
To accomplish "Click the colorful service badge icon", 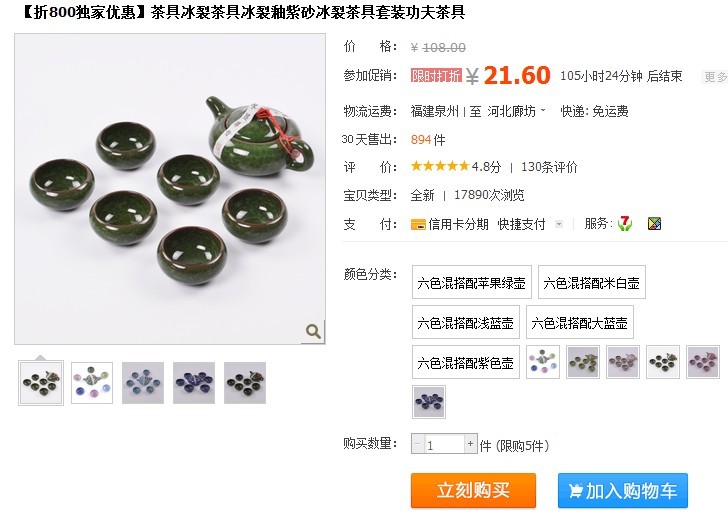I will pyautogui.click(x=654, y=224).
